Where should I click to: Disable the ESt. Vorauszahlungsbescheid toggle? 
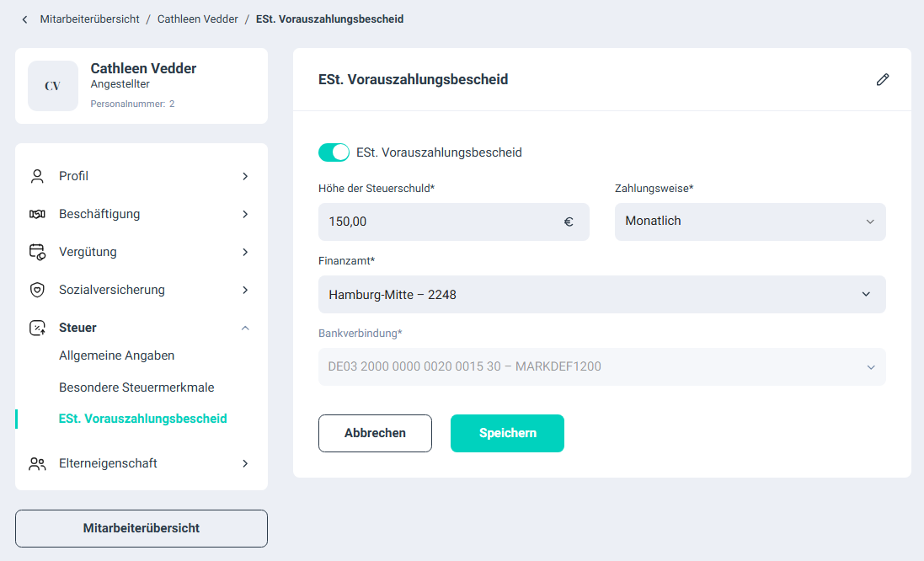(x=334, y=152)
